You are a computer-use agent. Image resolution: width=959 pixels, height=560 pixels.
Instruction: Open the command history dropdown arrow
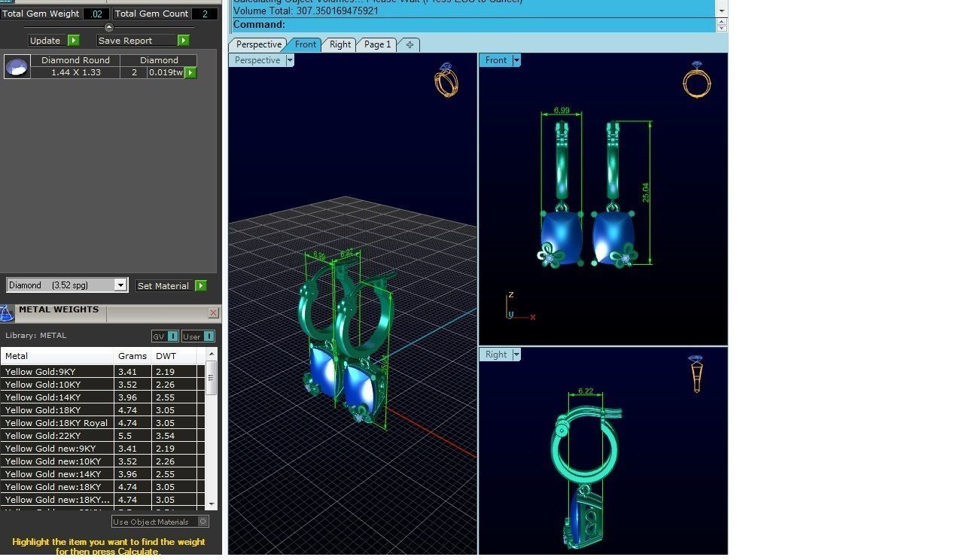pos(722,11)
